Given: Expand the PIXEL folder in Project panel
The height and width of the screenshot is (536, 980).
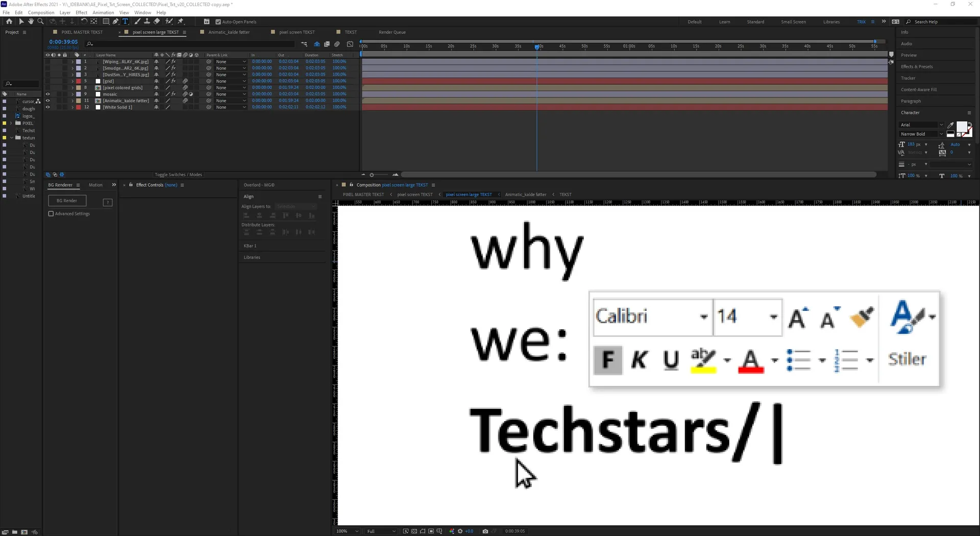Looking at the screenshot, I should tap(11, 123).
